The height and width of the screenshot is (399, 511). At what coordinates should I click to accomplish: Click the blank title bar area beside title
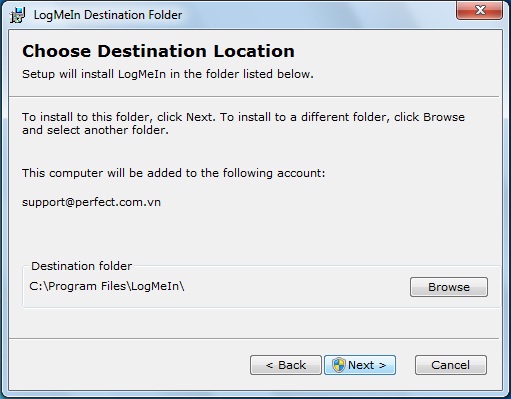coord(317,15)
